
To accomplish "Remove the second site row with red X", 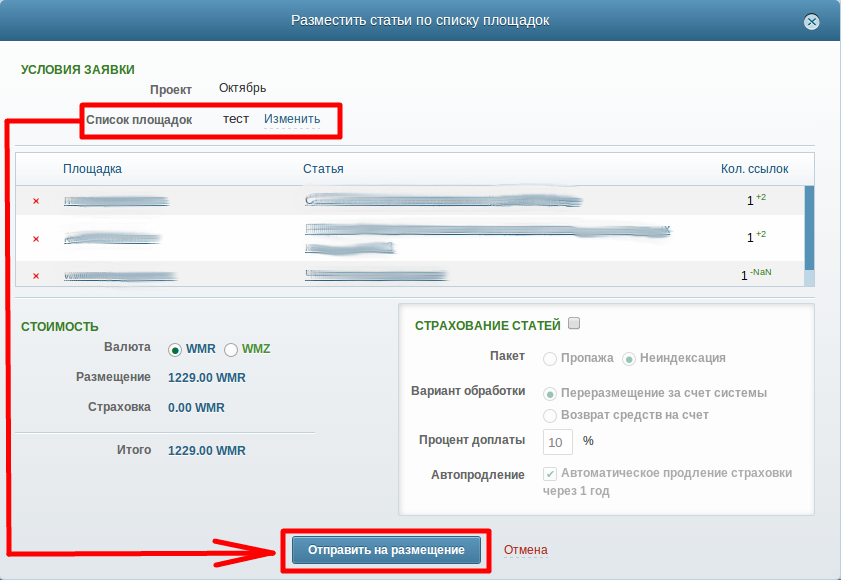I will coord(36,239).
